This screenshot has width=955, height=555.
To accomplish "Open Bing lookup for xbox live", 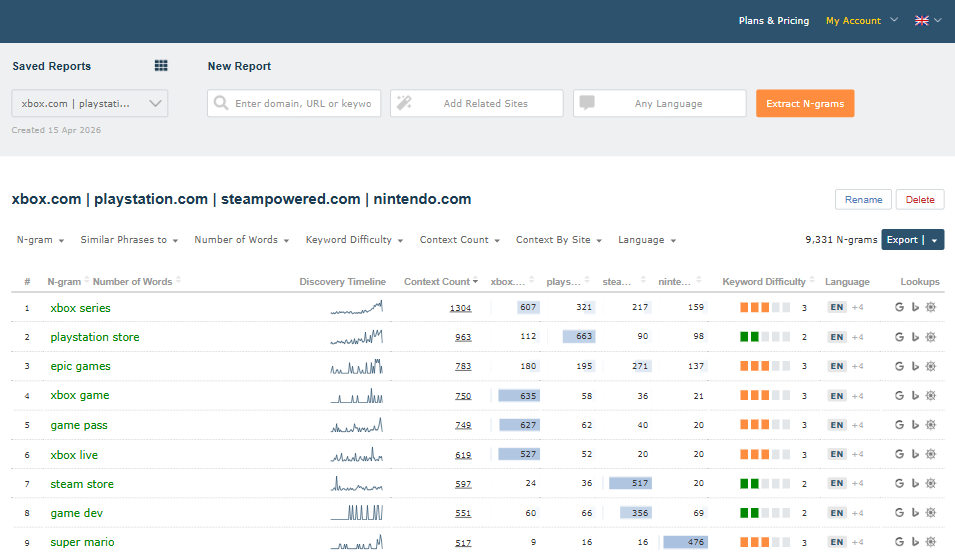I will coord(915,454).
